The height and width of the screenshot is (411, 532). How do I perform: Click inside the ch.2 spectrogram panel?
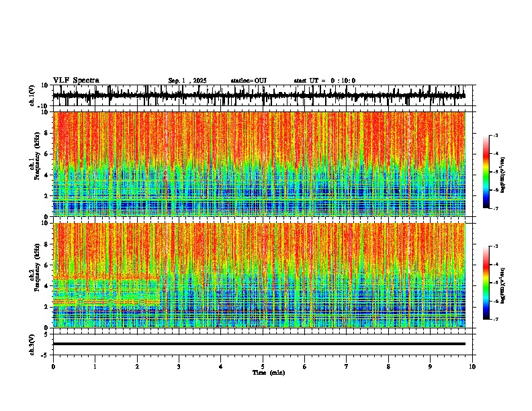pos(259,275)
